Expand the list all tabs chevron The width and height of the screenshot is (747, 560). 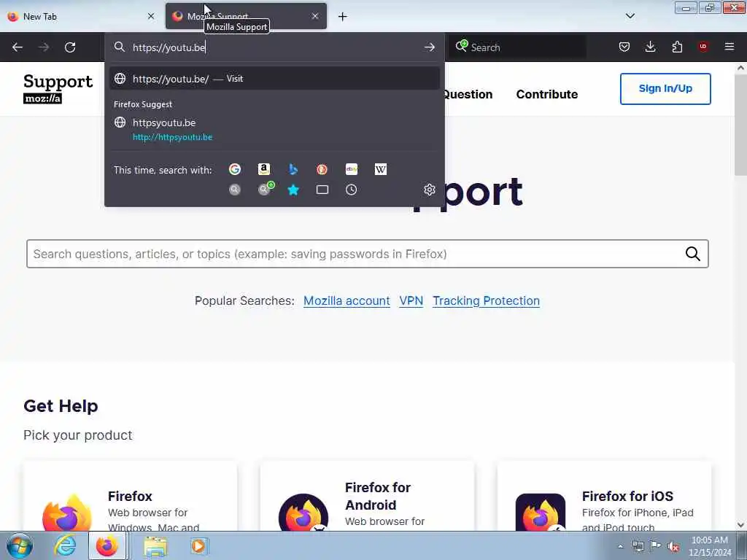[x=630, y=16]
